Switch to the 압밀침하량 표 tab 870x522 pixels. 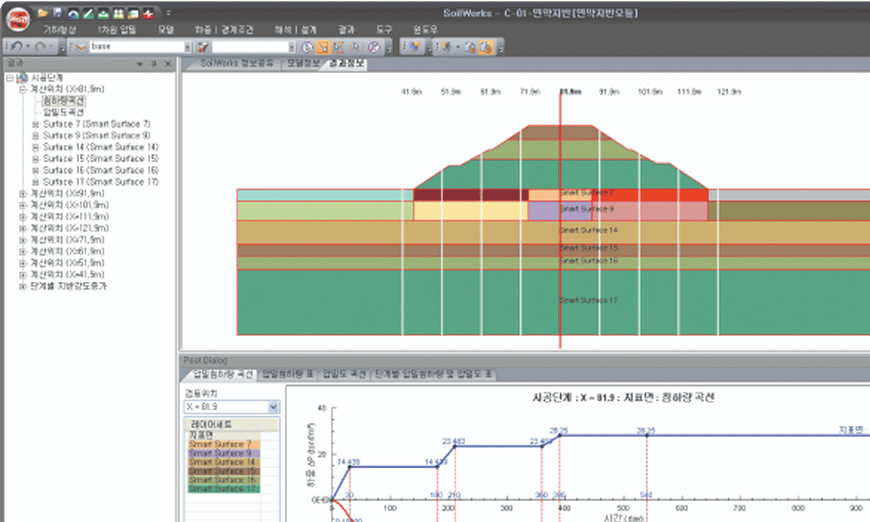[287, 374]
